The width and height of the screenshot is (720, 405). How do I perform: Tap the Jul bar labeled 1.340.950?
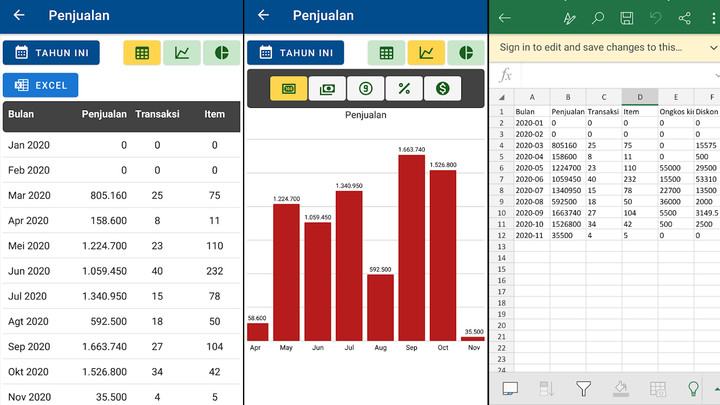[349, 266]
